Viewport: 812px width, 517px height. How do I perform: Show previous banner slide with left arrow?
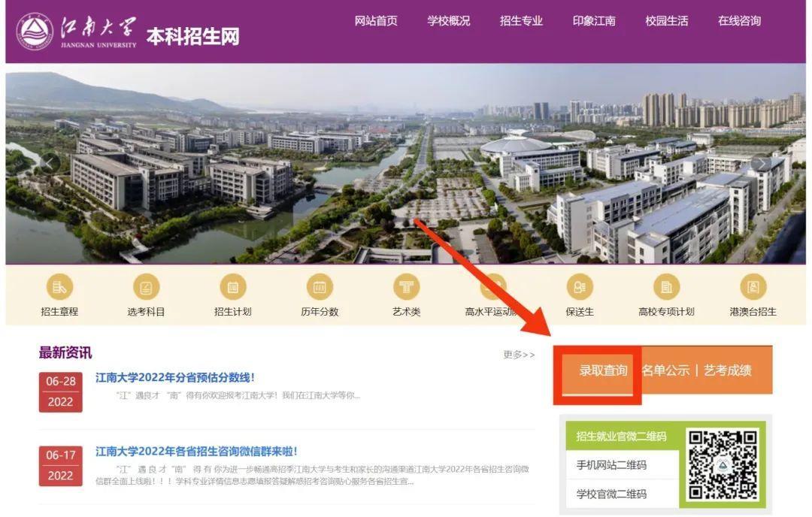(x=50, y=163)
